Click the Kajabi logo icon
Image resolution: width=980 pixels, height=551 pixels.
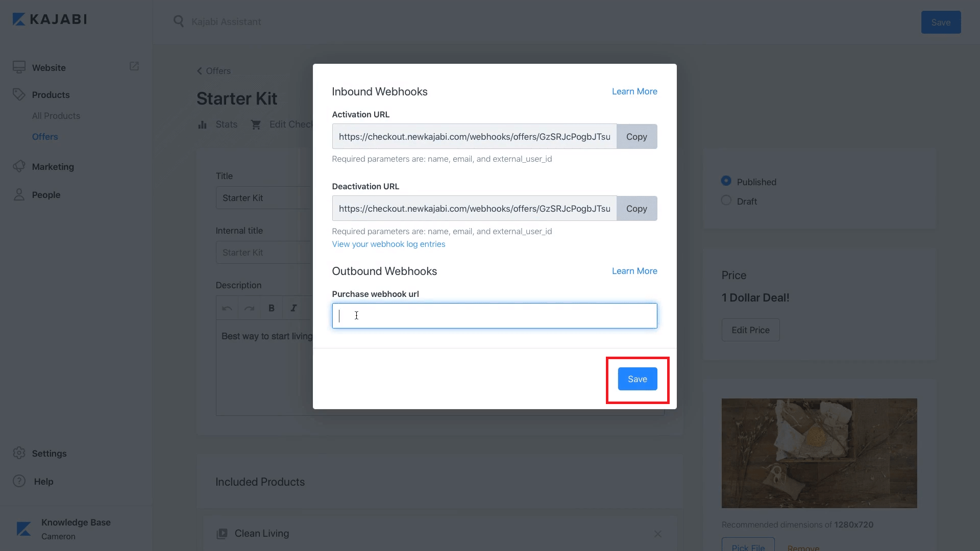(x=19, y=19)
